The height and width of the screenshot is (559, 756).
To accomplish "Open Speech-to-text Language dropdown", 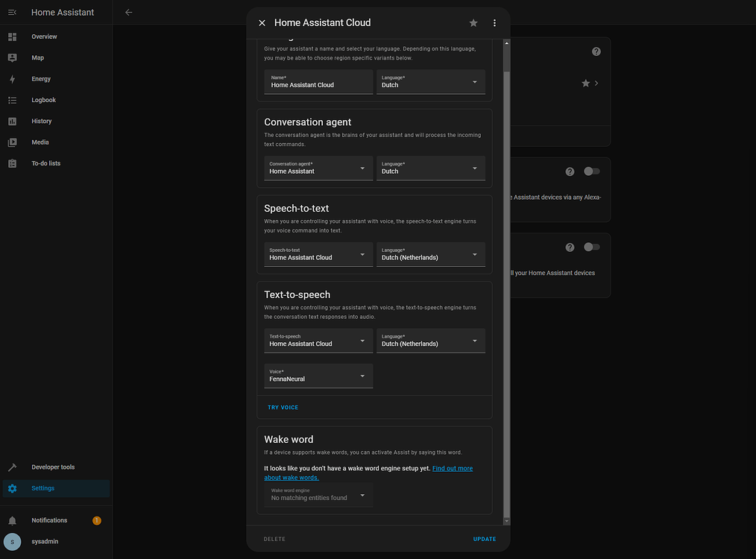I will point(430,254).
